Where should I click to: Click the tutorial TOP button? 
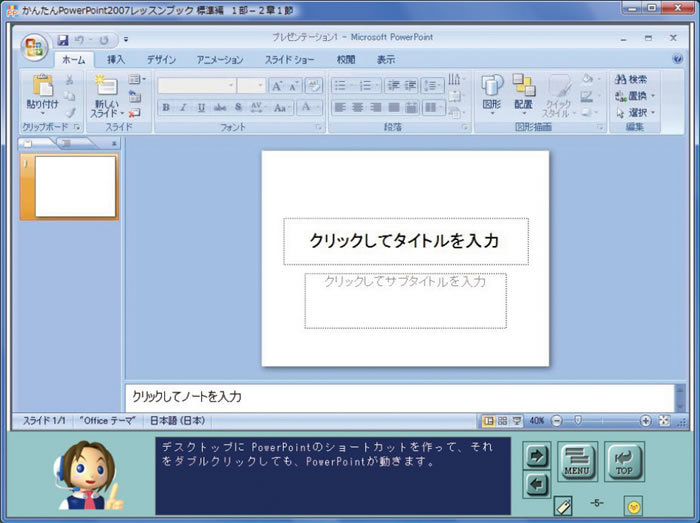[x=624, y=461]
